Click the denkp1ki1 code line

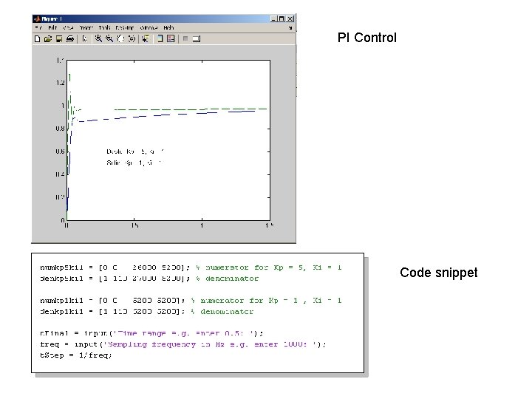tap(146, 312)
